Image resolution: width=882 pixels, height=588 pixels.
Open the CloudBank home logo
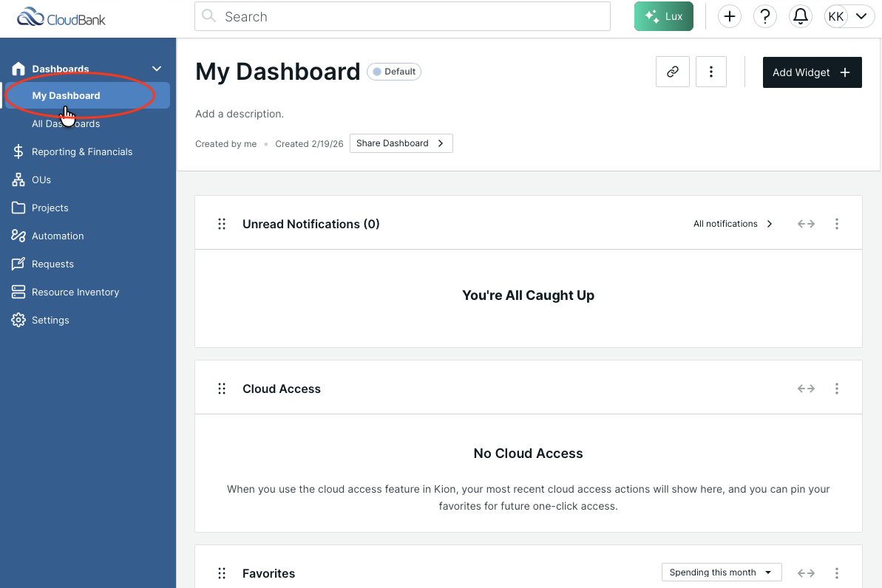61,18
